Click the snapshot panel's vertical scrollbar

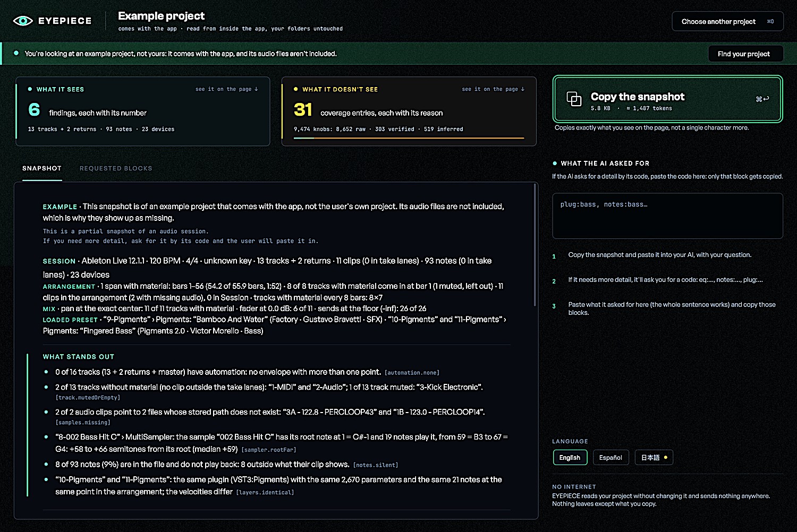(x=535, y=245)
